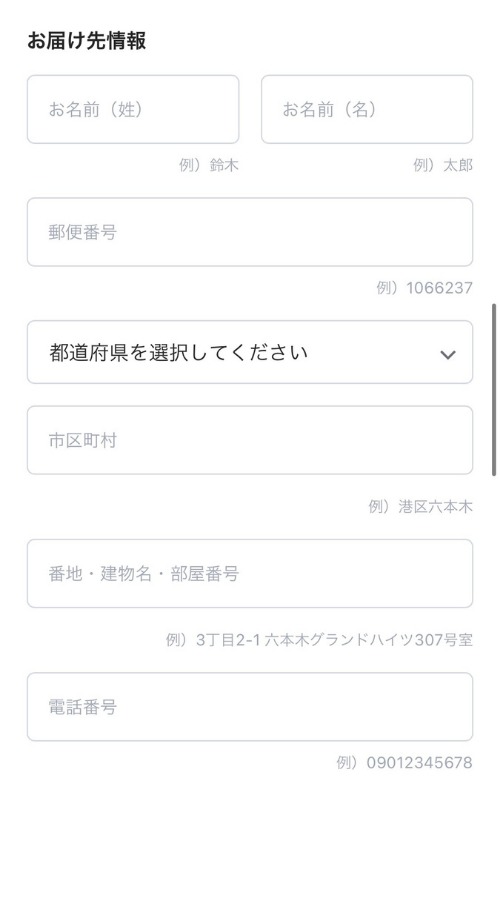Click the 例）09012345678 phone example
500x900 pixels.
(x=404, y=762)
